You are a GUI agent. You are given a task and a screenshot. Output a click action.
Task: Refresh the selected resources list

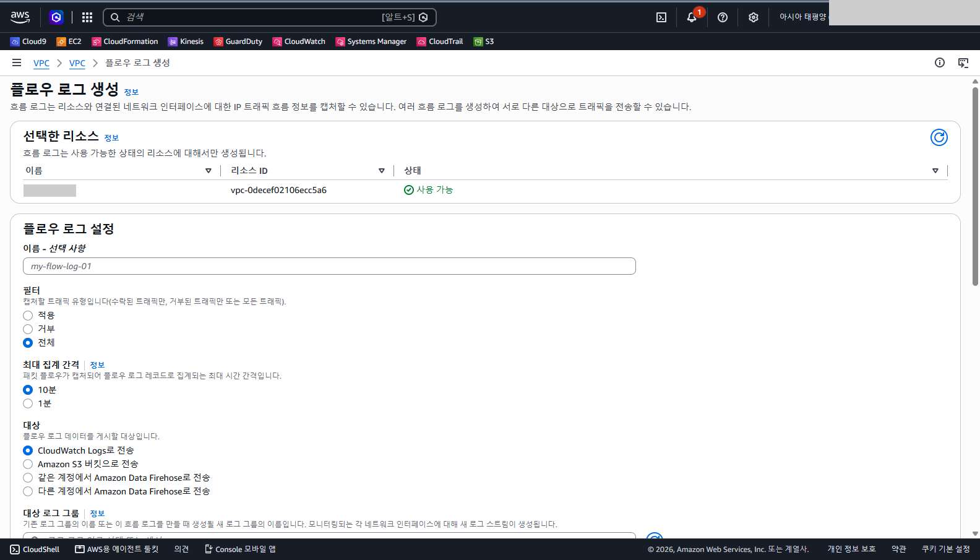click(x=939, y=137)
